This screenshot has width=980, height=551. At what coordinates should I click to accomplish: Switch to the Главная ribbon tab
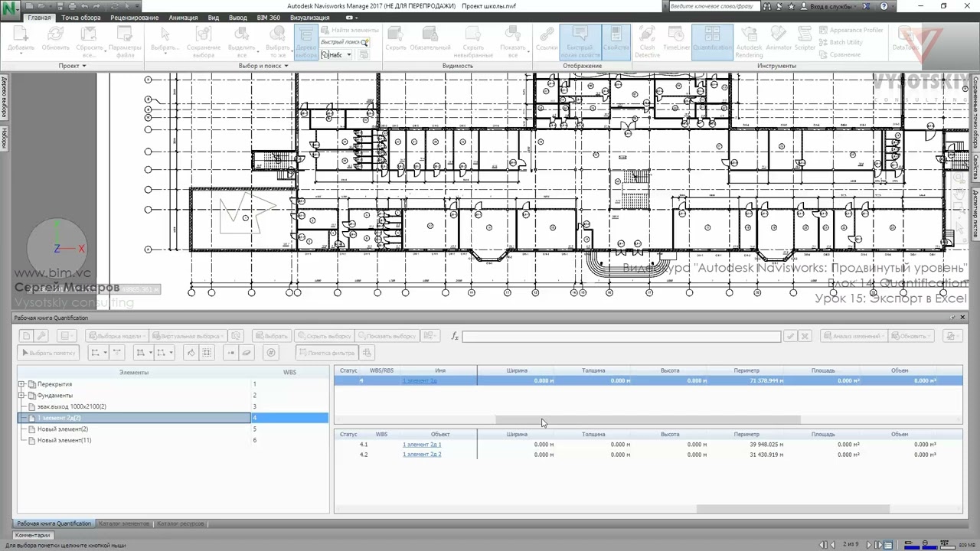pos(40,18)
